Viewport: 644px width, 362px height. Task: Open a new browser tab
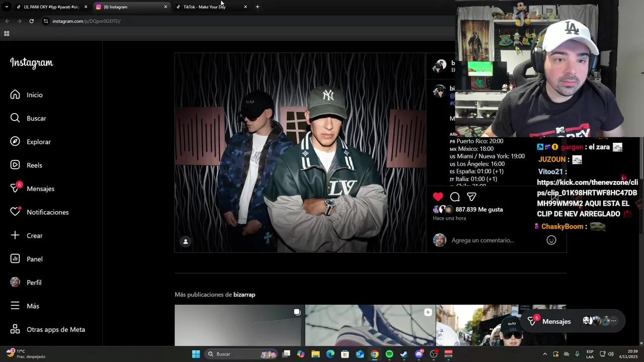(x=258, y=7)
